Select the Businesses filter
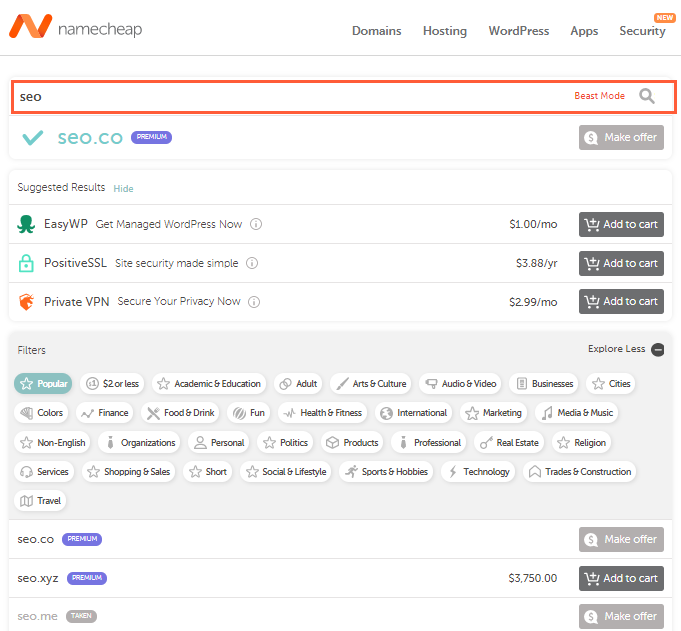681x631 pixels. (544, 383)
